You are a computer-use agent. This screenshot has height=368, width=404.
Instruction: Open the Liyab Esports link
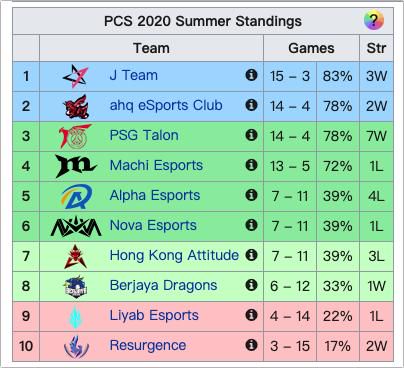coord(154,315)
